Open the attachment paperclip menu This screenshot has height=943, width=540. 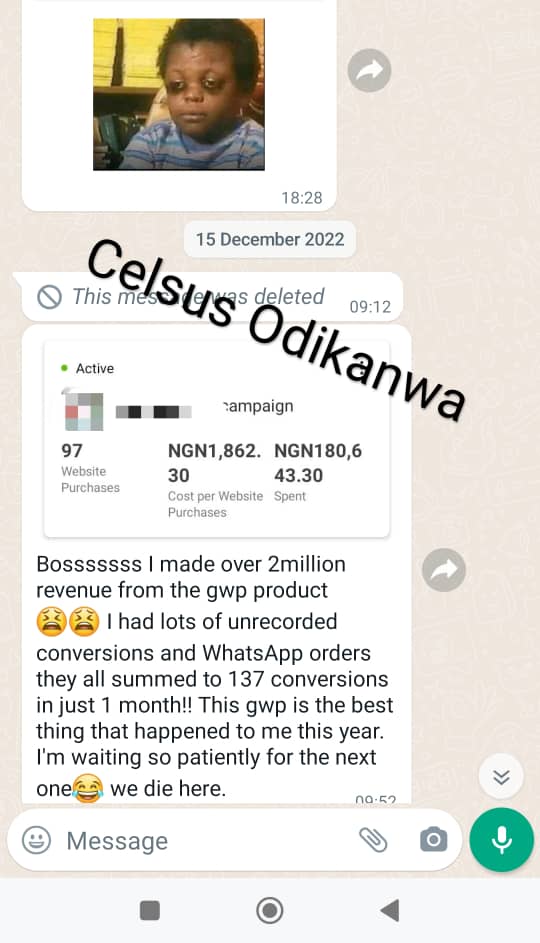click(373, 840)
